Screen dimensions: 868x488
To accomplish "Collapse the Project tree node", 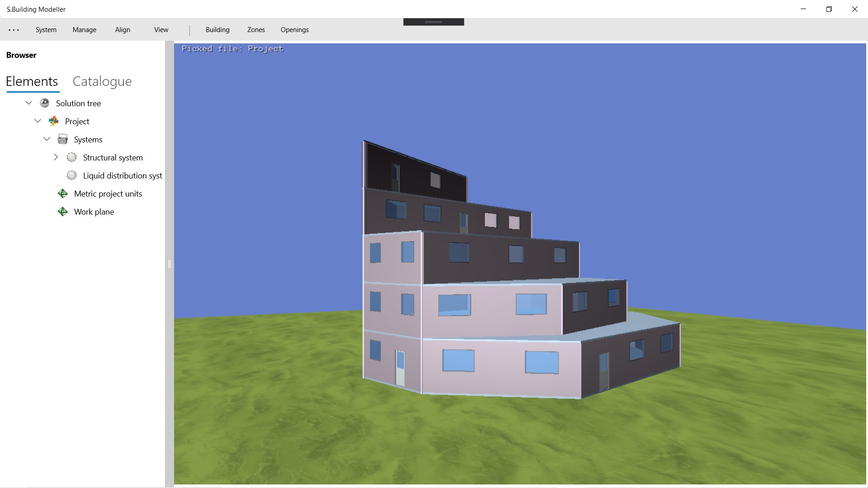I will 38,121.
